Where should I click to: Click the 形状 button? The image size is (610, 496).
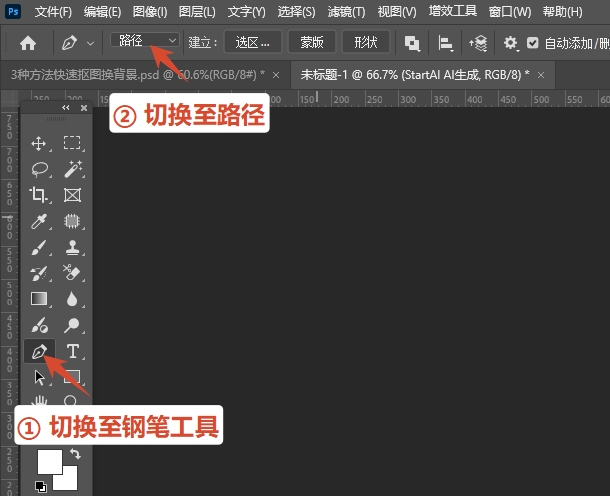(366, 42)
